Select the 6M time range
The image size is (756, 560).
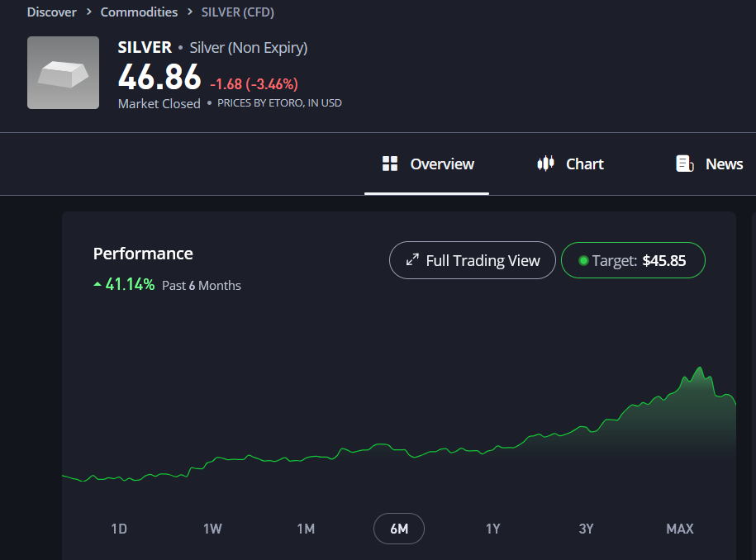(399, 529)
